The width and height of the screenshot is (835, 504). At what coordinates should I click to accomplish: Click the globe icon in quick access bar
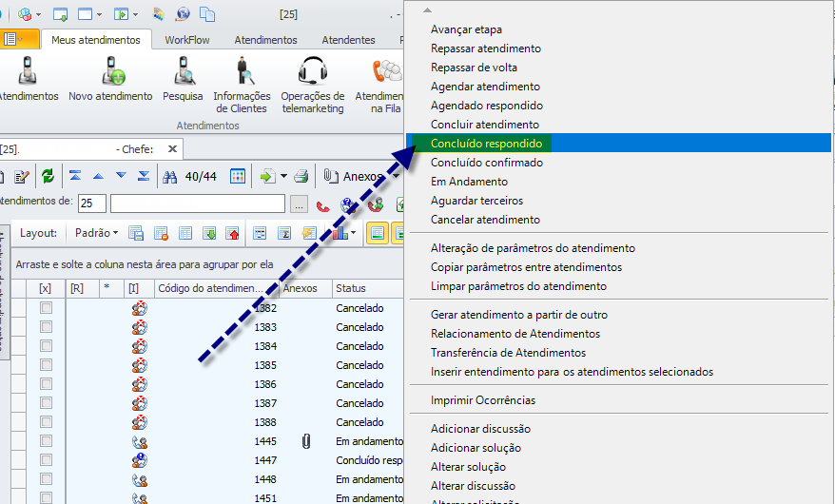[183, 14]
